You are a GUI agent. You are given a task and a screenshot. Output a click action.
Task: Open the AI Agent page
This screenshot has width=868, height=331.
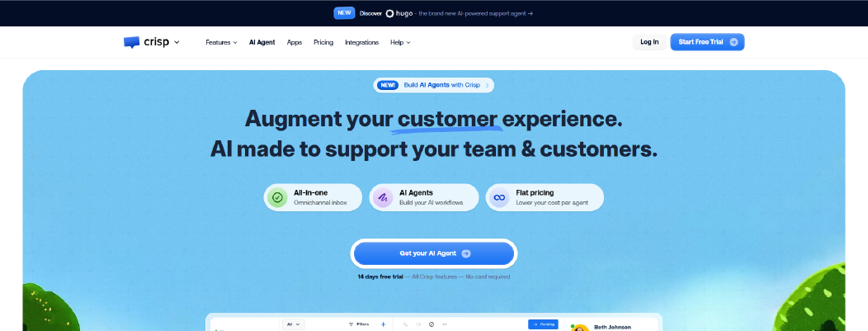coord(262,42)
